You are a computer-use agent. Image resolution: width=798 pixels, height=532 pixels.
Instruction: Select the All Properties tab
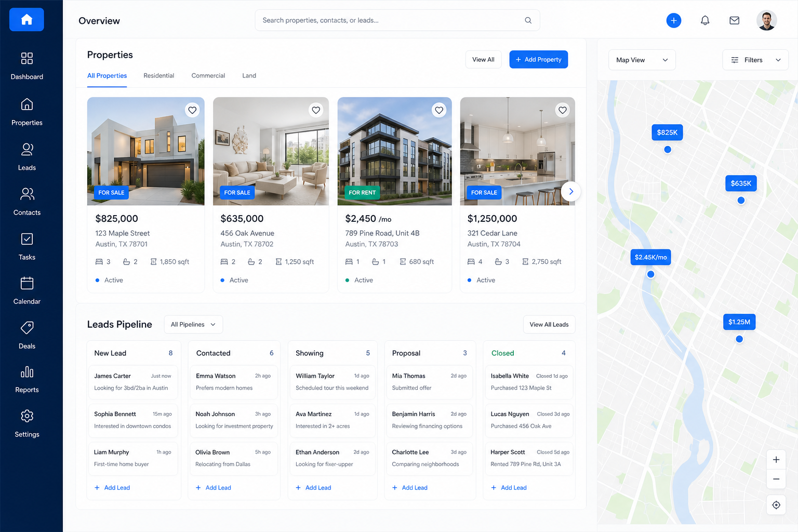107,76
